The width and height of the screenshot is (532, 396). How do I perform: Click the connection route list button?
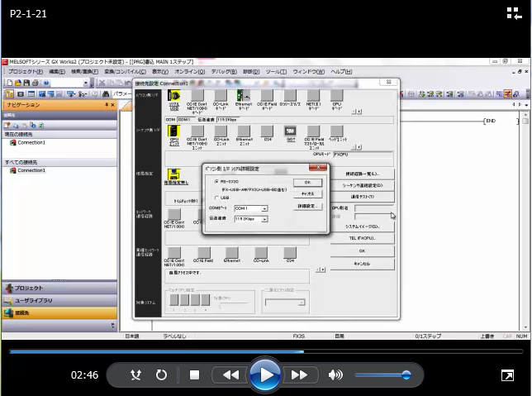pyautogui.click(x=363, y=174)
